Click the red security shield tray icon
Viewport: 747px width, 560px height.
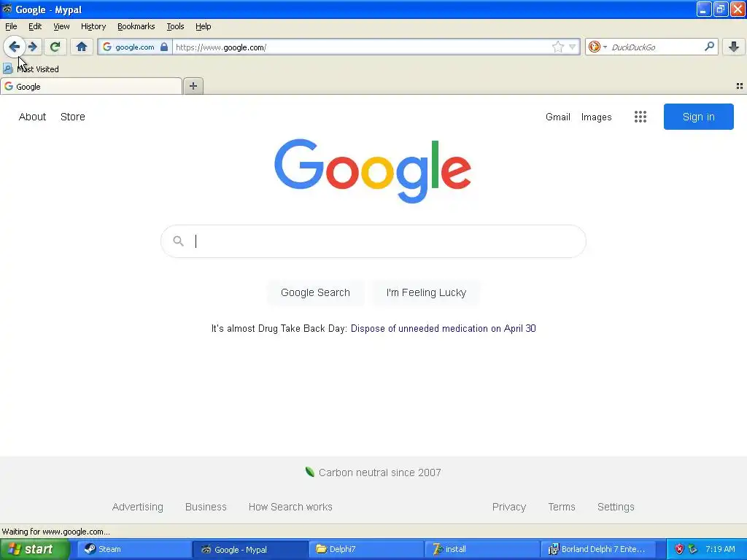click(679, 549)
